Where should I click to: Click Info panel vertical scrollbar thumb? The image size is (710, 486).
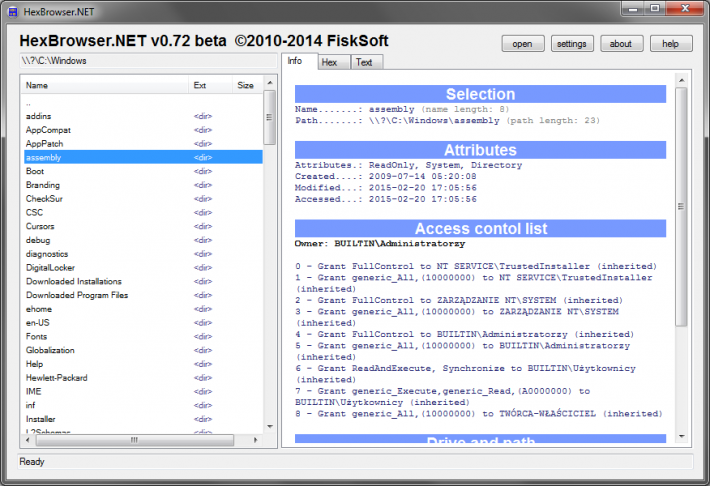click(x=681, y=207)
